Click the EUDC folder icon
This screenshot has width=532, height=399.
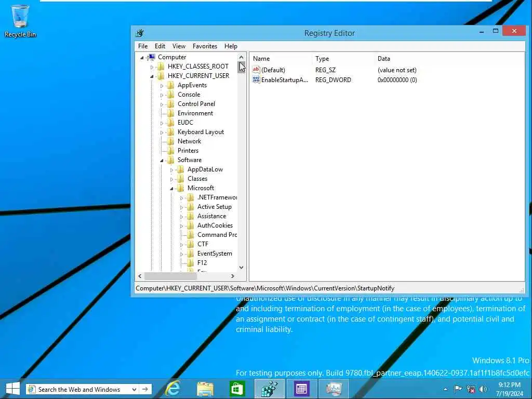point(171,123)
